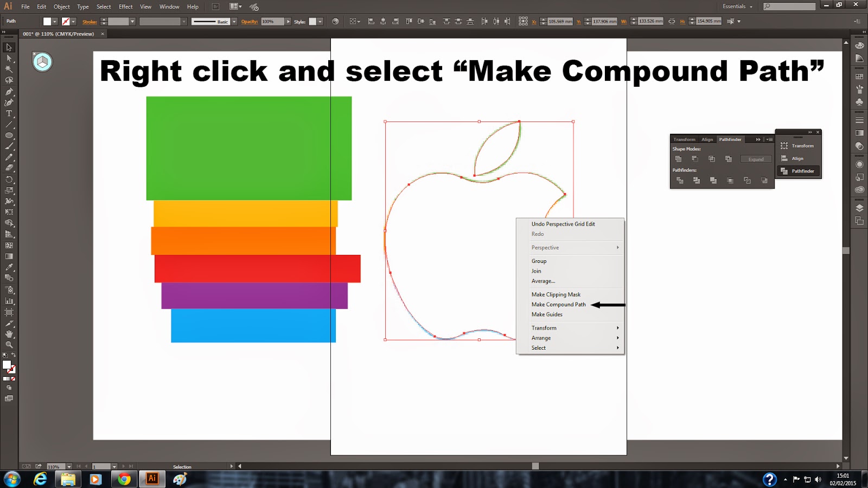Click Unite shape mode in Pathfinder
868x488 pixels.
(x=678, y=159)
